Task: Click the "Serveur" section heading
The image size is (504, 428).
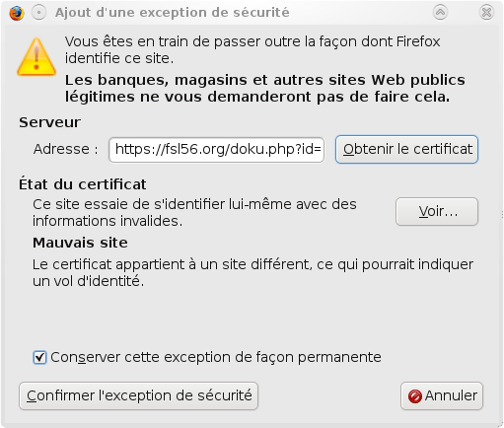Action: (49, 122)
